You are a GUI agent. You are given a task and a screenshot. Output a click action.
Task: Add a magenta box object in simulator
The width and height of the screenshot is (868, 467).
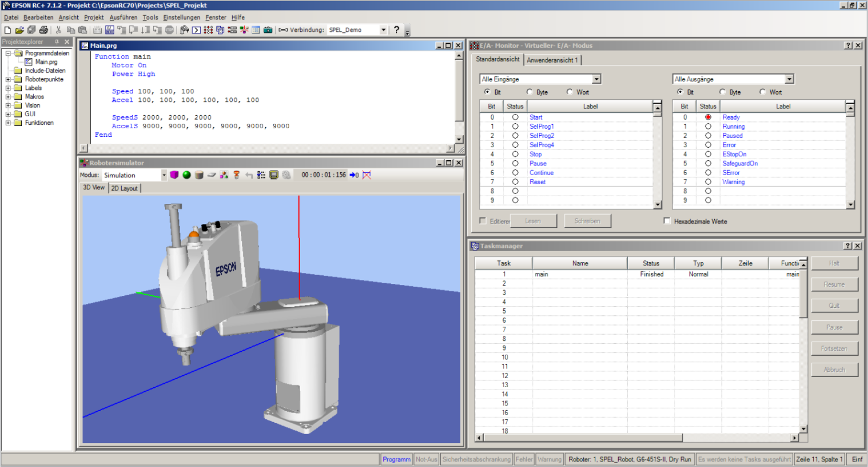(174, 175)
